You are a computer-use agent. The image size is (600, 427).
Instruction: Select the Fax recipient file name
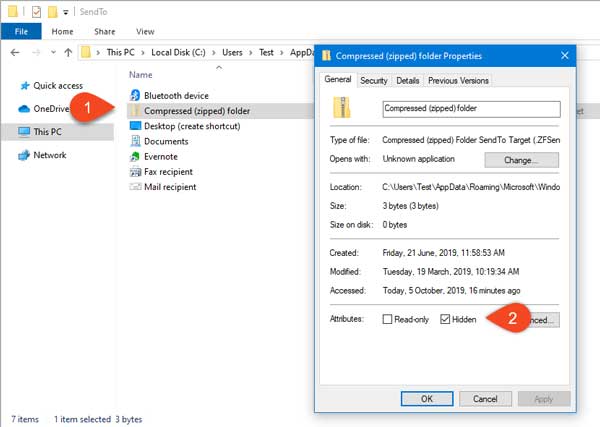[x=168, y=172]
